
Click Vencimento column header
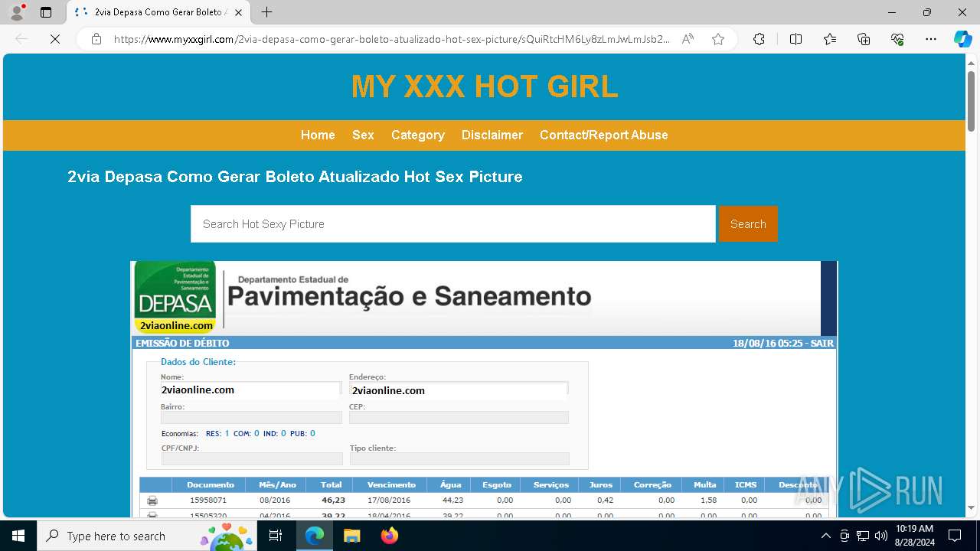click(391, 484)
